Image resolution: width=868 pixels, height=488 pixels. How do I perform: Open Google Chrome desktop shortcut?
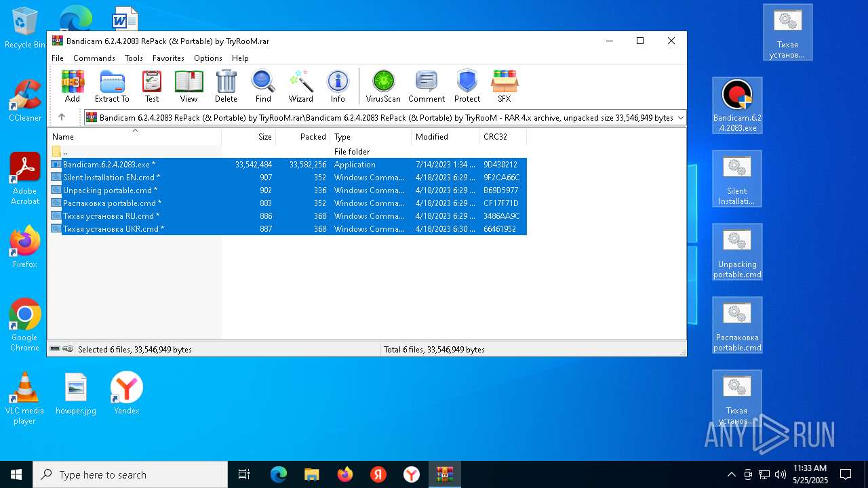pos(24,325)
